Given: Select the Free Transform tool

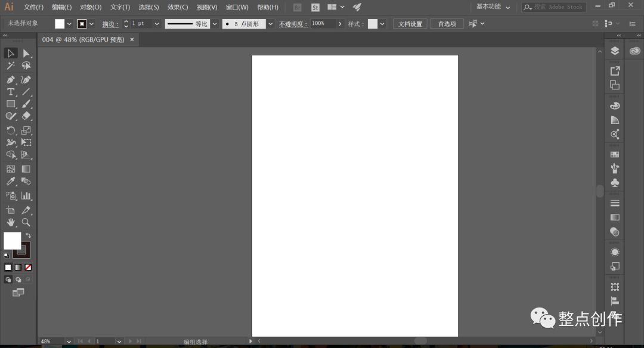Looking at the screenshot, I should (26, 143).
